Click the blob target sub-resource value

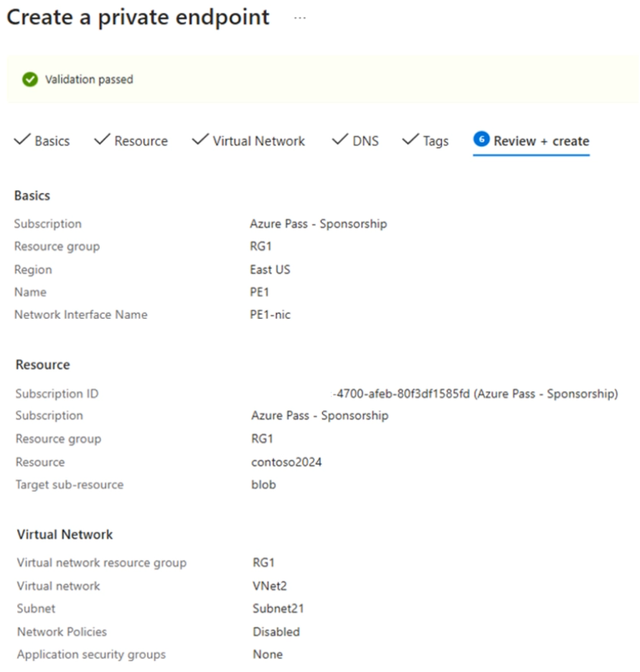coord(263,485)
